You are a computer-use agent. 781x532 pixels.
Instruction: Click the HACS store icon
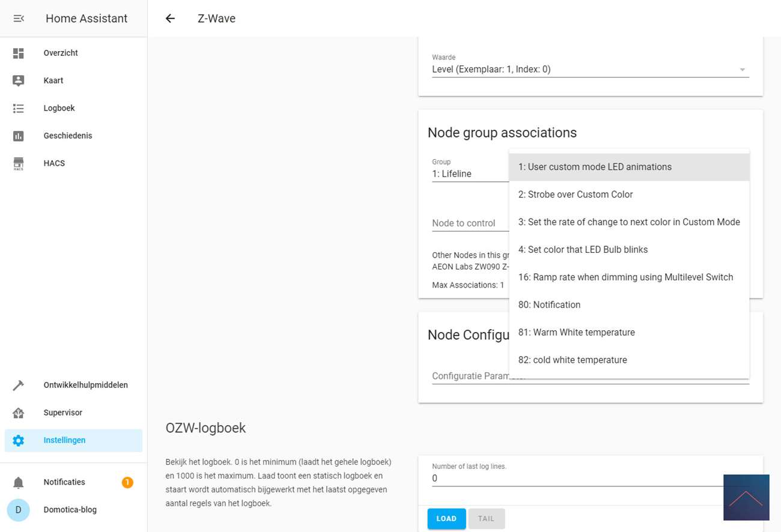19,164
